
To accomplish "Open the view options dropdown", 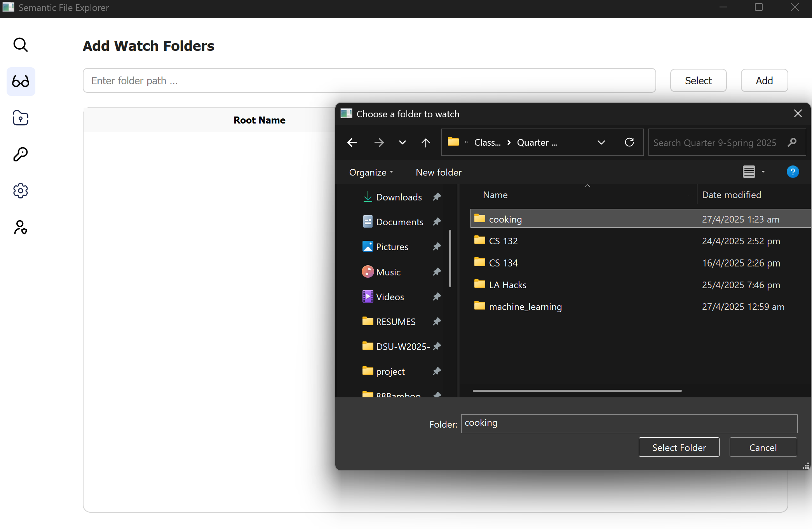I will pos(763,172).
